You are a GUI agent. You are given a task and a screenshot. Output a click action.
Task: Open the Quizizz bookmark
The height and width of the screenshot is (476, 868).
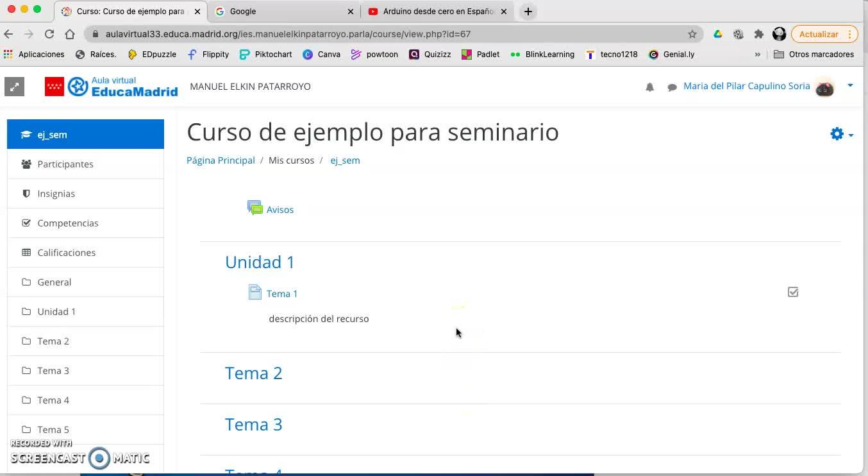pyautogui.click(x=430, y=55)
